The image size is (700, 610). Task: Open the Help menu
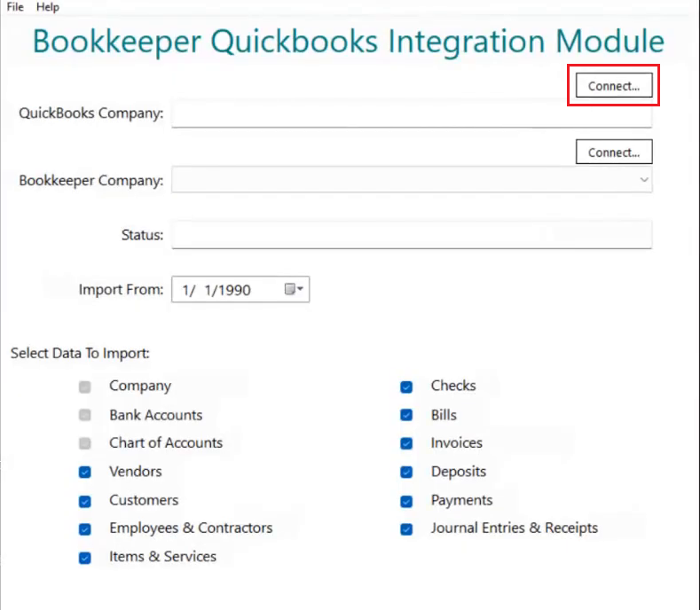point(47,7)
